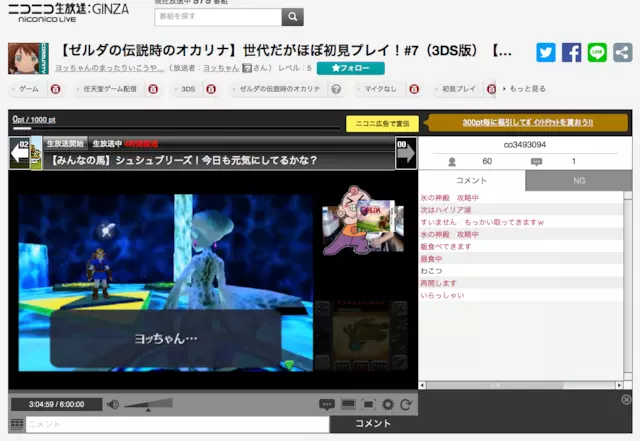Click the encyclopedia icon next to 初見プレイ tag

[491, 89]
